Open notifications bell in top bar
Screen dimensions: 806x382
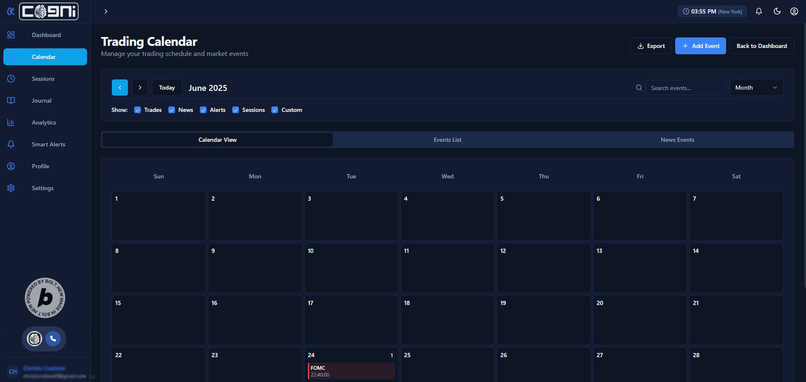tap(759, 11)
